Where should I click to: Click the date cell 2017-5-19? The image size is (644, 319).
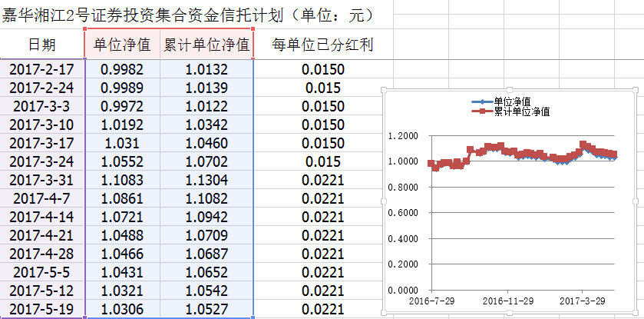pos(41,309)
